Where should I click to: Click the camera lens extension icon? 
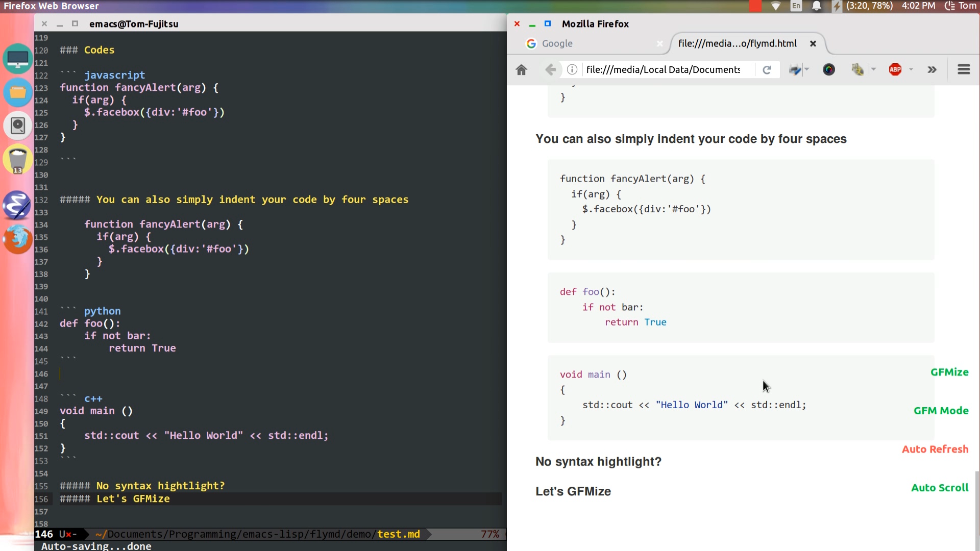click(x=829, y=70)
